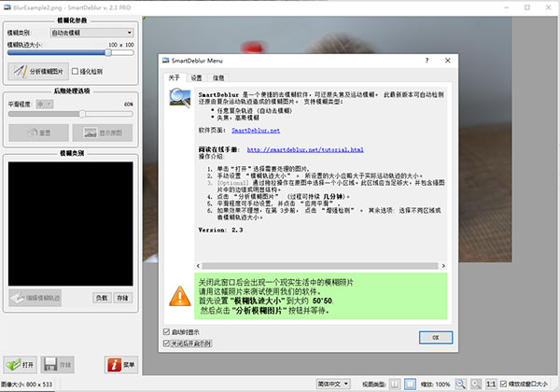
Task: Switch to the 设置 tab
Action: click(x=196, y=77)
